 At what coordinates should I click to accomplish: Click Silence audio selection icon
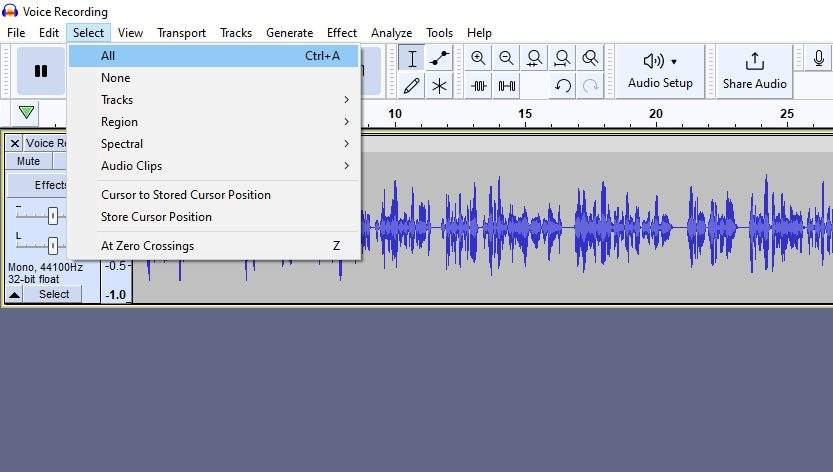(x=506, y=86)
